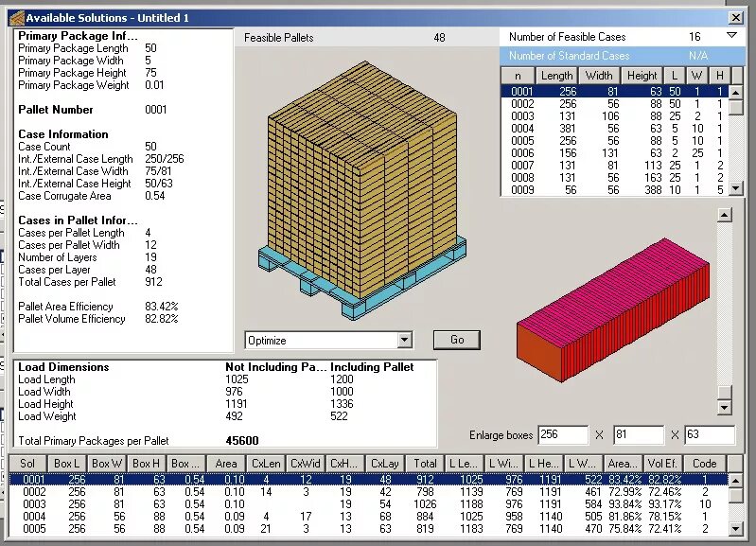
Task: Click the 93.84% area efficiency cell in row 0003
Action: [x=624, y=504]
